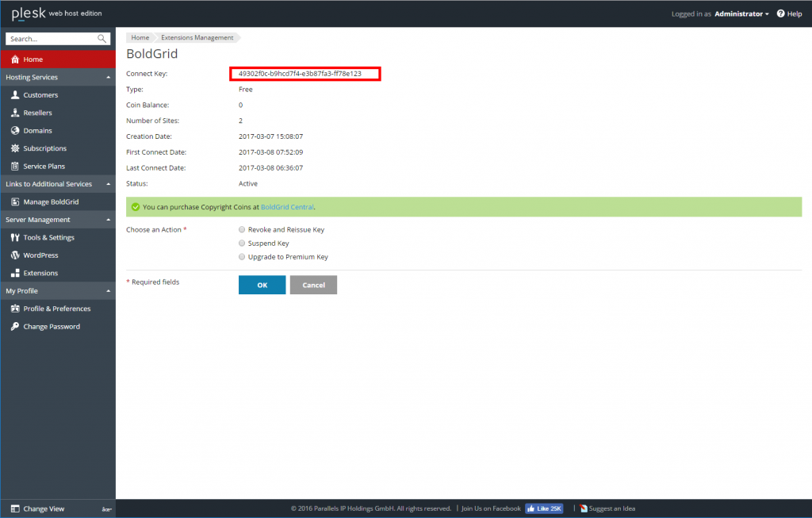This screenshot has height=518, width=812.
Task: Click the Manage BoldGrid icon
Action: coord(15,202)
